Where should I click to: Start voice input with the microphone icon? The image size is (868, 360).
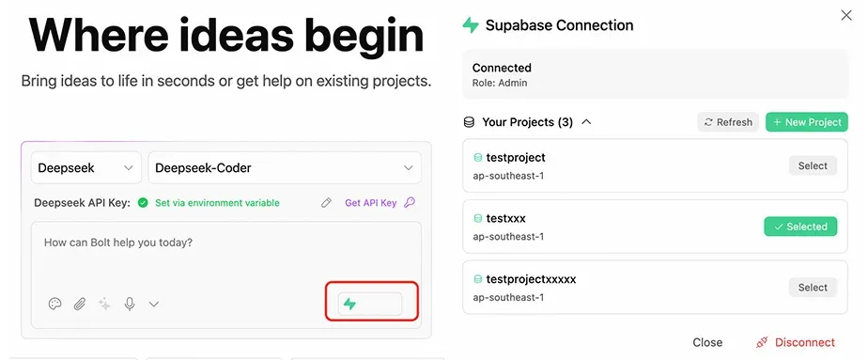coord(130,304)
